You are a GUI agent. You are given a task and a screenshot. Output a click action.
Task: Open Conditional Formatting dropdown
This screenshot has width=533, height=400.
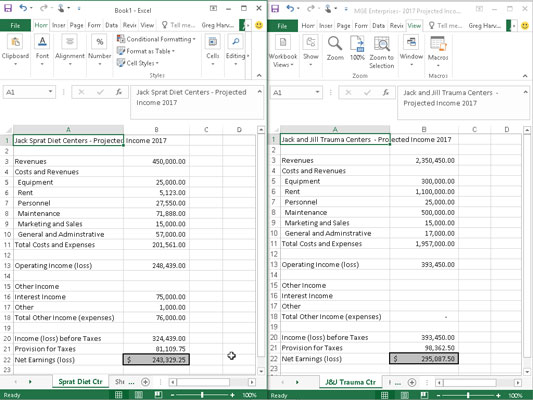[x=156, y=39]
